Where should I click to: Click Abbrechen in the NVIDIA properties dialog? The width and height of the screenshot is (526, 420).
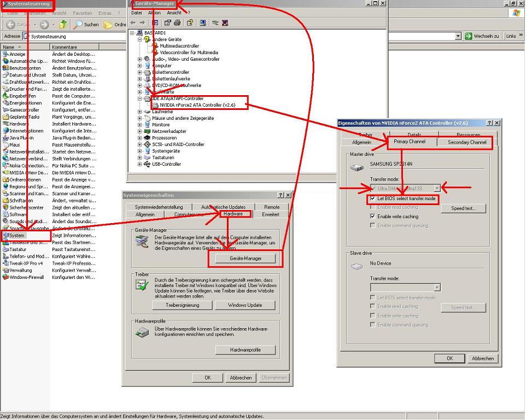tap(483, 358)
